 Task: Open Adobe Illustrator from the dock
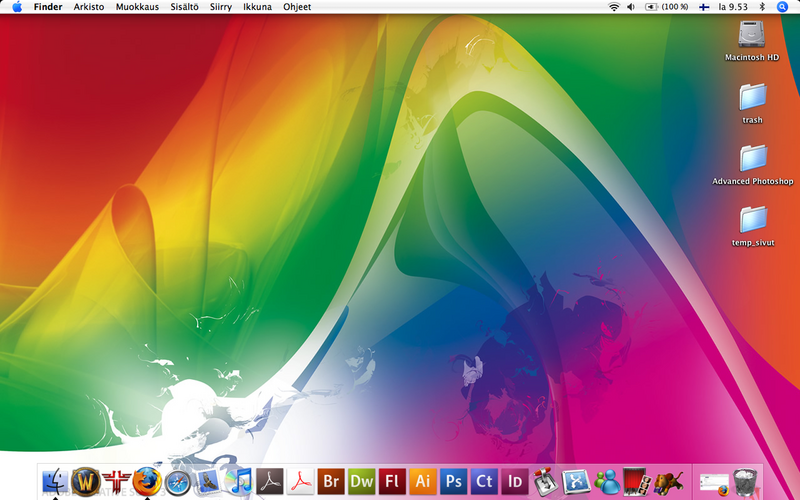point(424,481)
